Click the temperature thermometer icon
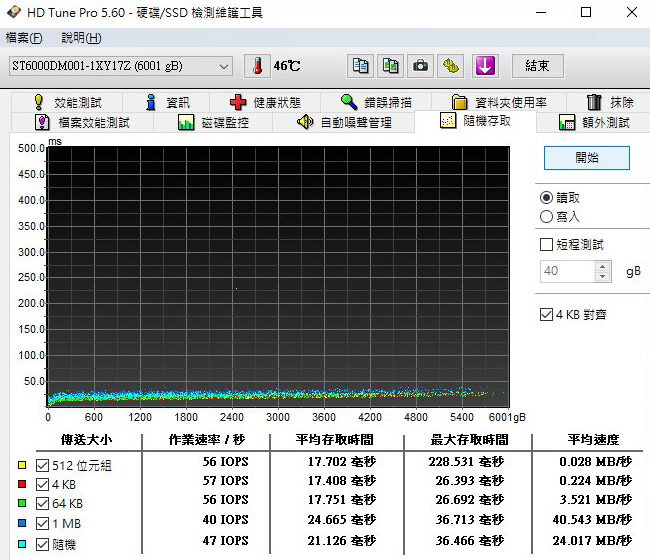 pyautogui.click(x=258, y=66)
